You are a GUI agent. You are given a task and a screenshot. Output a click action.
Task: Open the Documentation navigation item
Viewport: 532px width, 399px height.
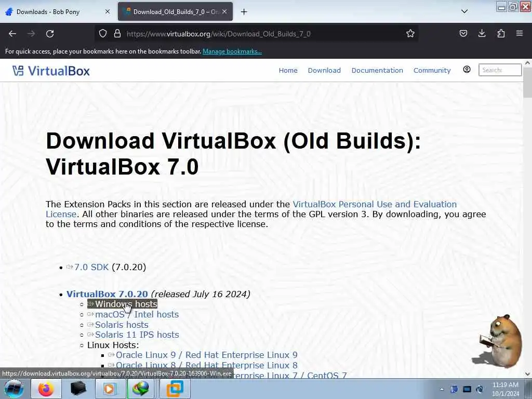pos(377,71)
